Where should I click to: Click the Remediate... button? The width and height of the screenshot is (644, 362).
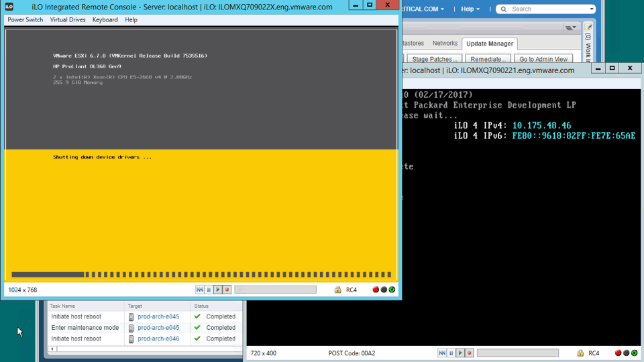(488, 59)
